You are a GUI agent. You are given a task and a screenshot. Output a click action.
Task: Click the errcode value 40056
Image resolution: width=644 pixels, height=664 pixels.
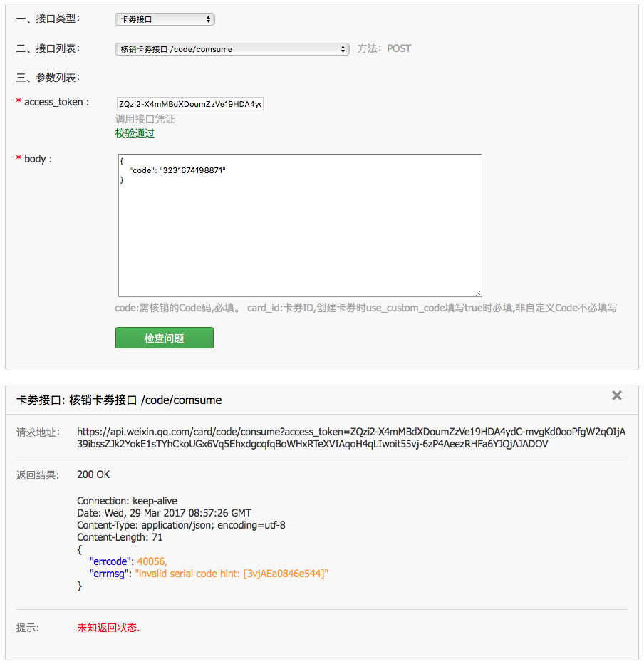pyautogui.click(x=152, y=561)
